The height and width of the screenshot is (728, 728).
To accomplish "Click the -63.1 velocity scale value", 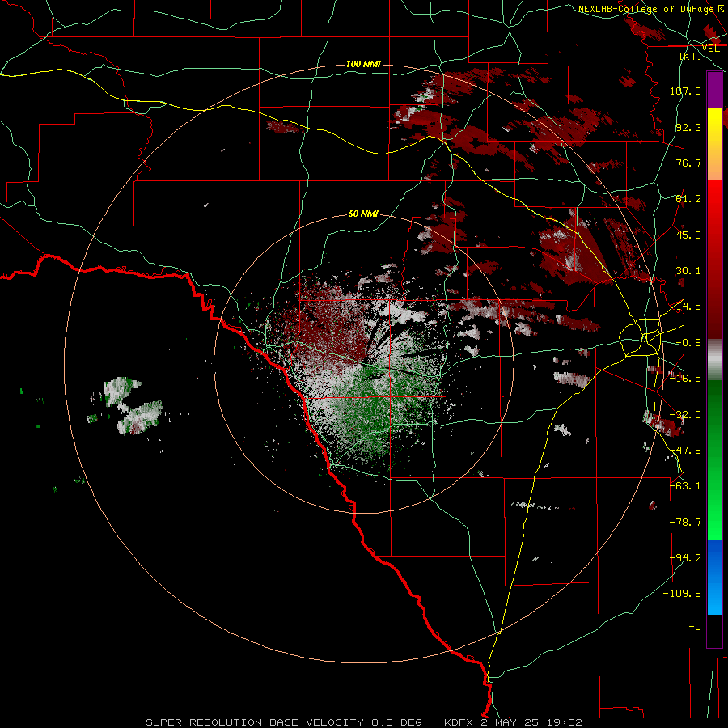I will [x=685, y=486].
